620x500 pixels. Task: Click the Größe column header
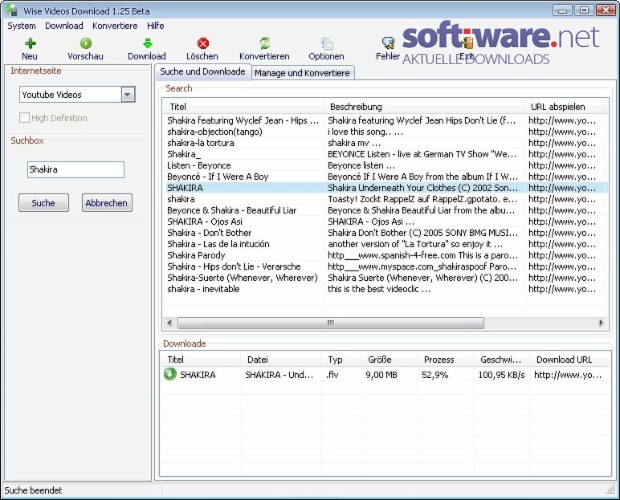[x=389, y=359]
